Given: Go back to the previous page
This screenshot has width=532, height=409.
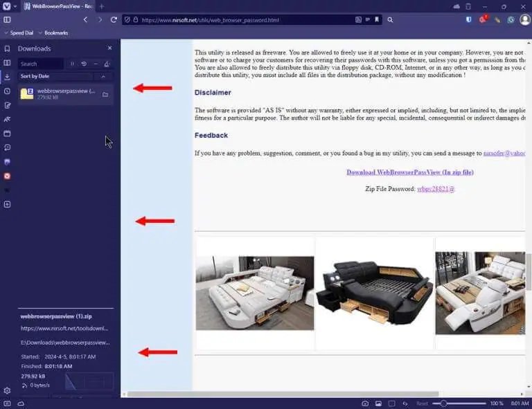Looking at the screenshot, I should coord(85,20).
